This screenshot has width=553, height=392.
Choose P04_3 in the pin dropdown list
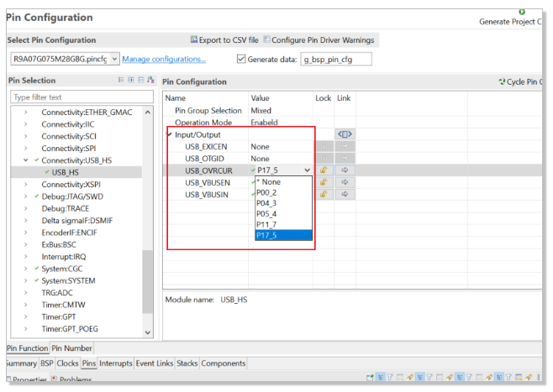[283, 203]
